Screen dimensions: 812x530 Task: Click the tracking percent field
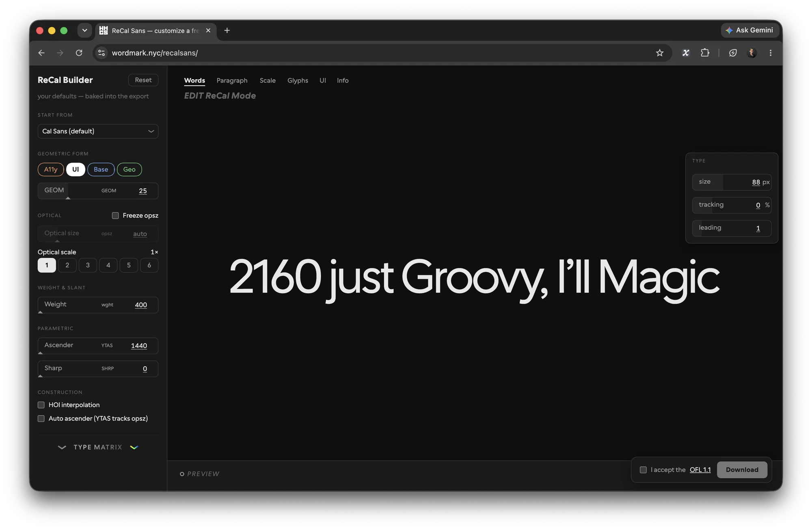click(x=732, y=205)
